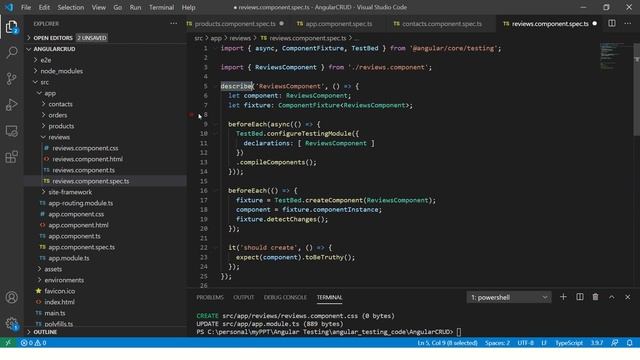This screenshot has width=640, height=360.
Task: Open editor More Actions ellipsis
Action: 627,24
